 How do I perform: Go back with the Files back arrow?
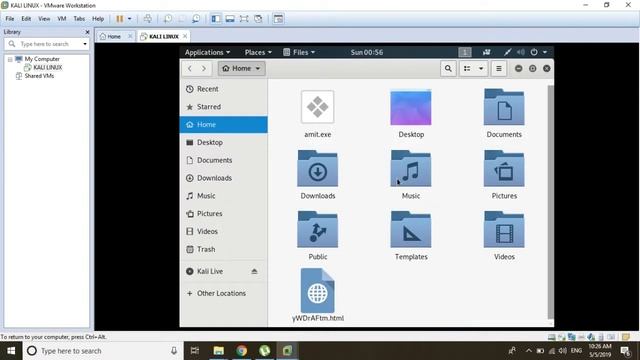click(x=190, y=69)
